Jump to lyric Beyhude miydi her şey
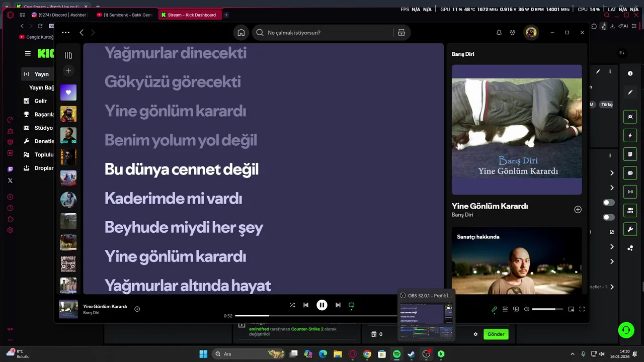Screen dimensions: 644x362 pyautogui.click(x=184, y=228)
